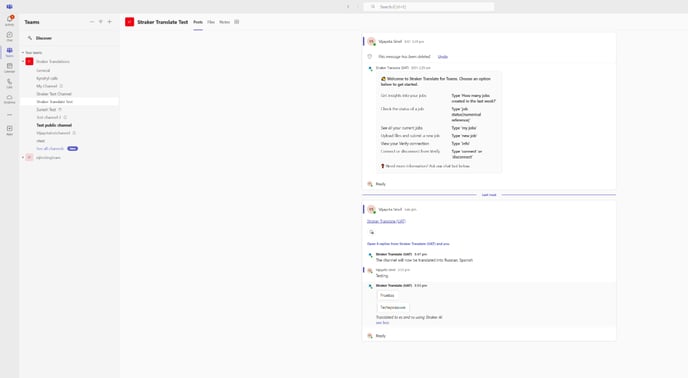Click the avatar on the deleted message post
Image resolution: width=688 pixels, height=378 pixels.
pos(372,41)
